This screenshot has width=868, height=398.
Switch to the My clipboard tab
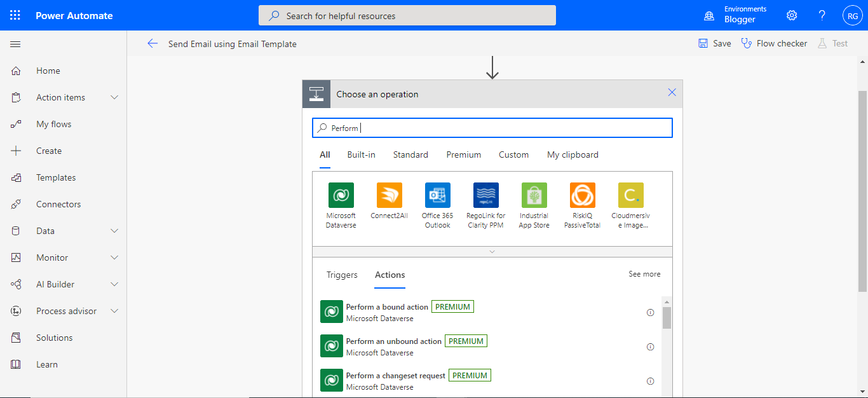tap(573, 154)
